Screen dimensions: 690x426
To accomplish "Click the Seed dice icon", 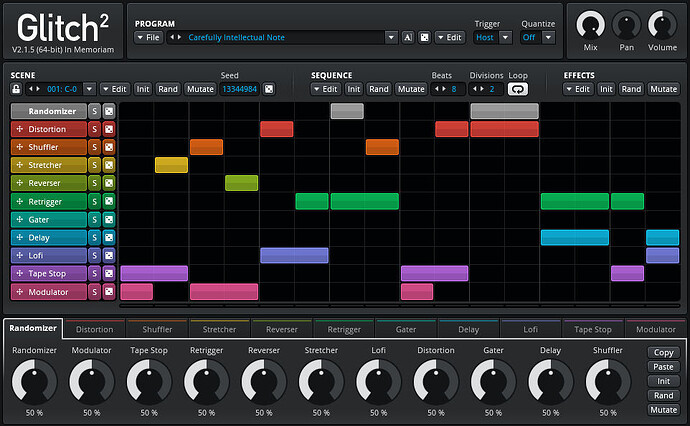I will click(x=269, y=89).
